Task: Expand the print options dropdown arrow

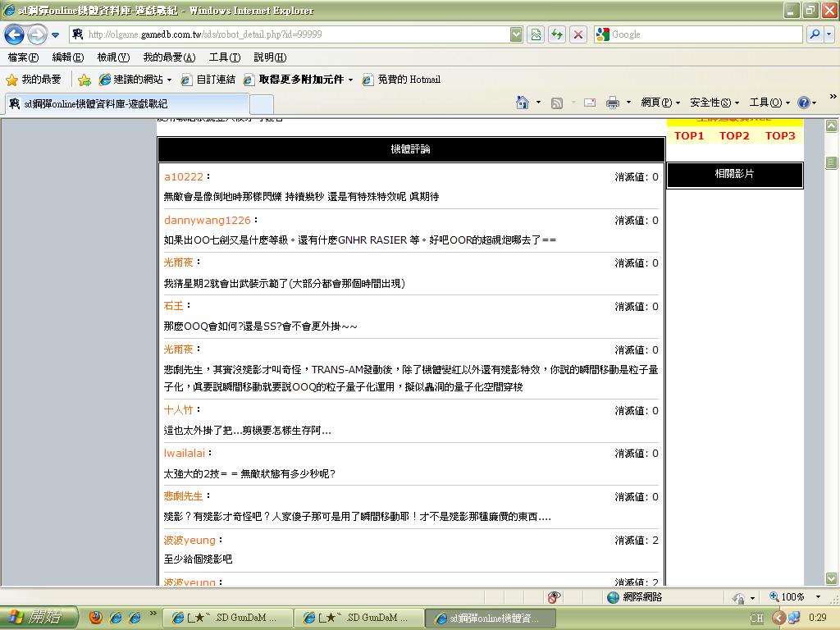Action: tap(628, 103)
